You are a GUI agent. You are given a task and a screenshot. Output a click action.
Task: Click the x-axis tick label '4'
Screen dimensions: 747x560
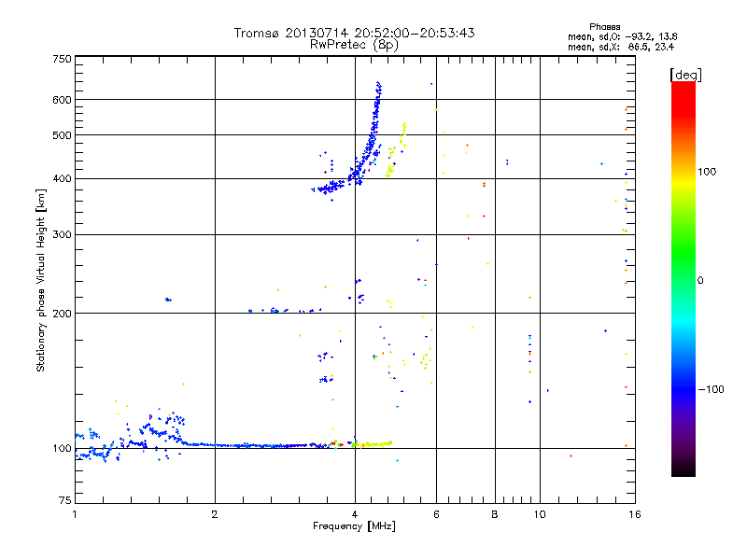click(x=355, y=514)
